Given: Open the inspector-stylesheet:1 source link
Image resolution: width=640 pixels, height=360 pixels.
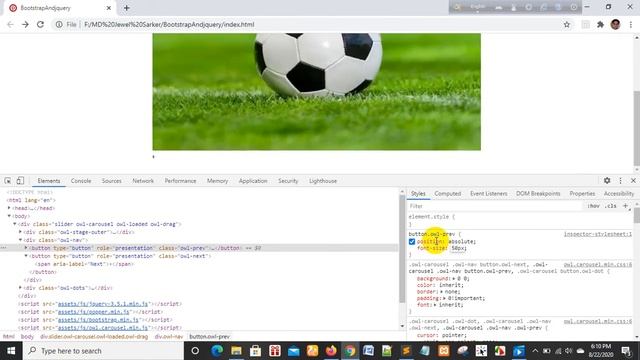Looking at the screenshot, I should 598,234.
